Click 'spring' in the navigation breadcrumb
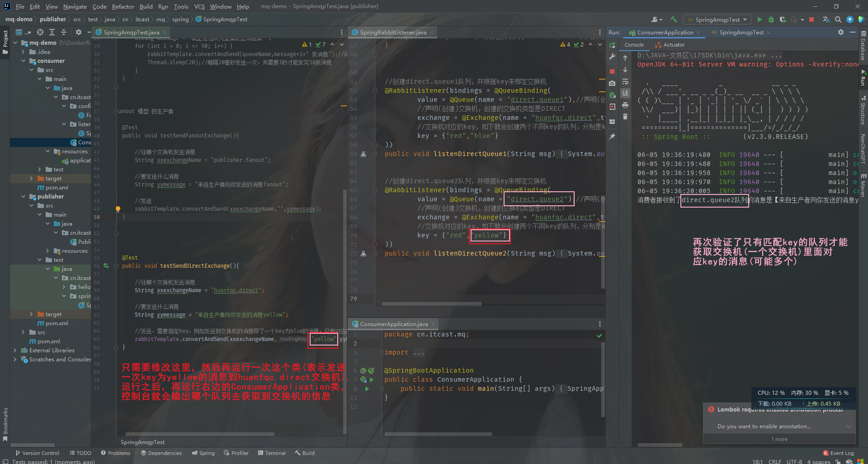The height and width of the screenshot is (464, 868). (x=180, y=19)
